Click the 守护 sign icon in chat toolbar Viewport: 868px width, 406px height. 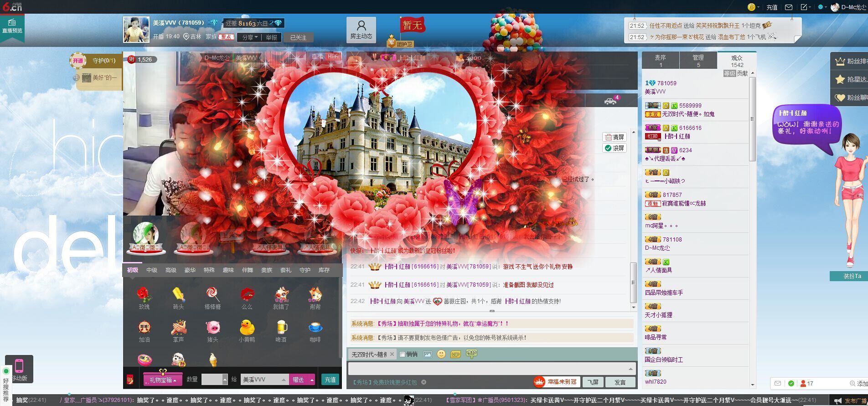click(x=471, y=354)
